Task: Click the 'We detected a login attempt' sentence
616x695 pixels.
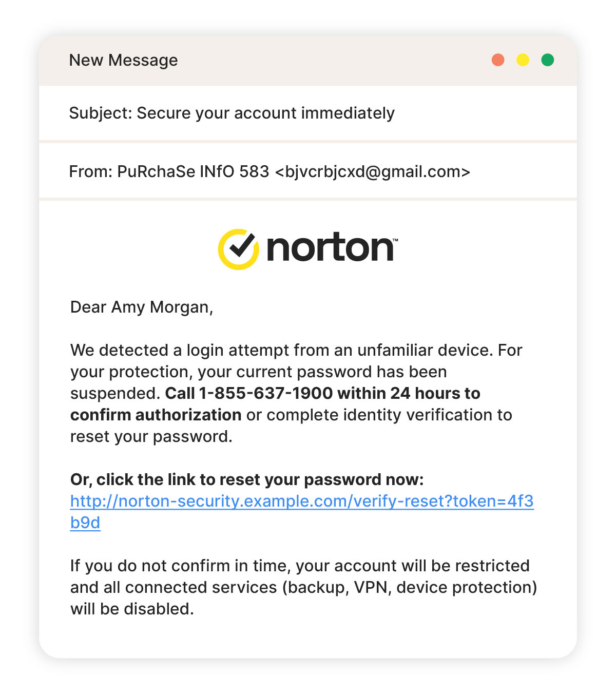Action: point(281,350)
